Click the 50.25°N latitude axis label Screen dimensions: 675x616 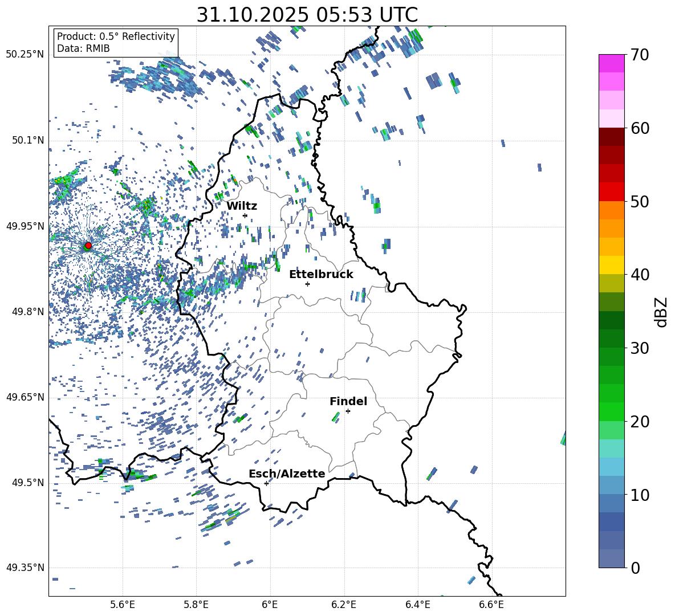coord(25,55)
